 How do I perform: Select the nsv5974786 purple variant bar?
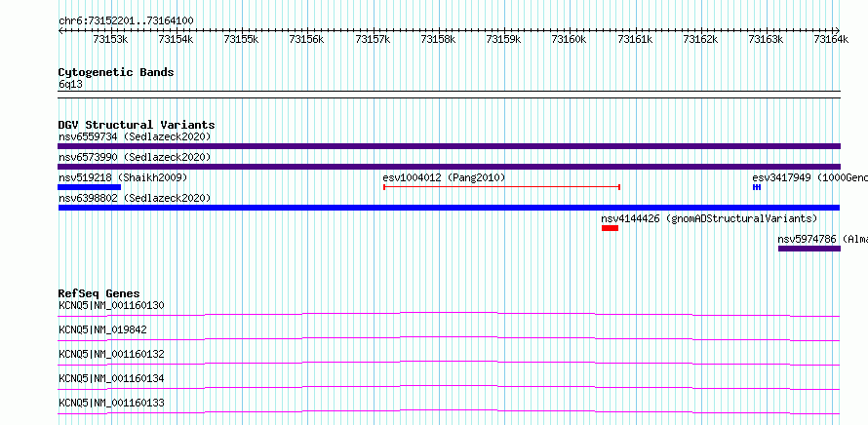click(x=809, y=249)
